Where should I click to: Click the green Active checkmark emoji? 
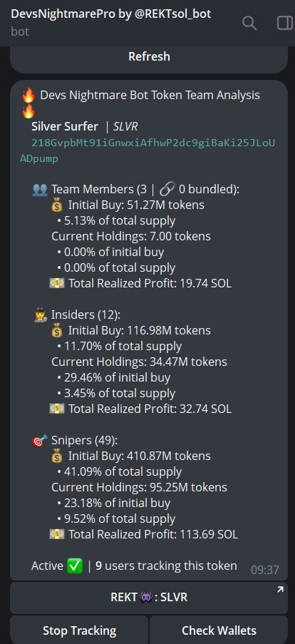click(75, 566)
